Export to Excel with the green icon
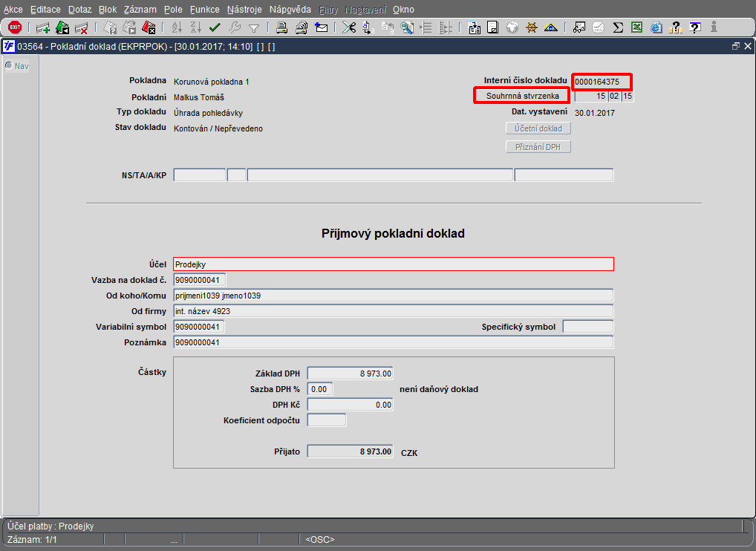 point(637,28)
